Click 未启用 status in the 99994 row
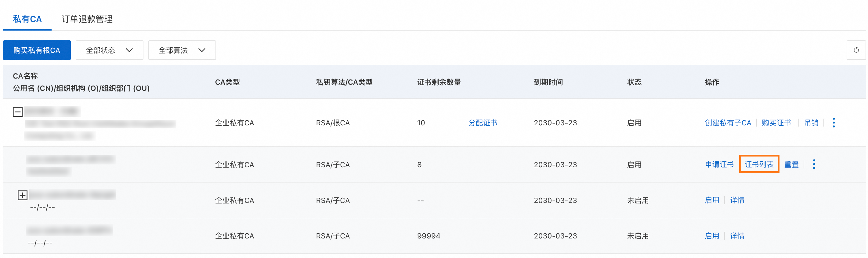The width and height of the screenshot is (868, 258). [638, 236]
